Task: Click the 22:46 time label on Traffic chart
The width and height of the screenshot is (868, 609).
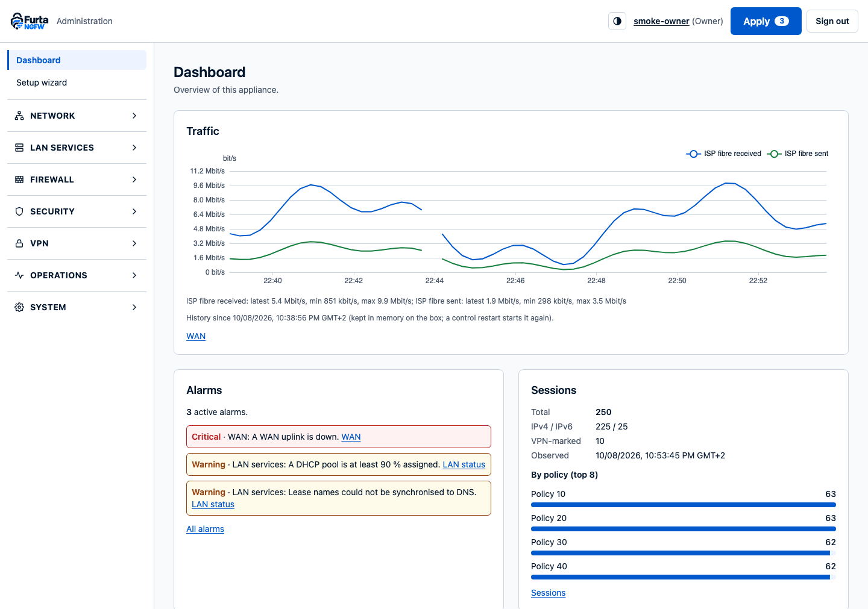Action: [x=515, y=281]
